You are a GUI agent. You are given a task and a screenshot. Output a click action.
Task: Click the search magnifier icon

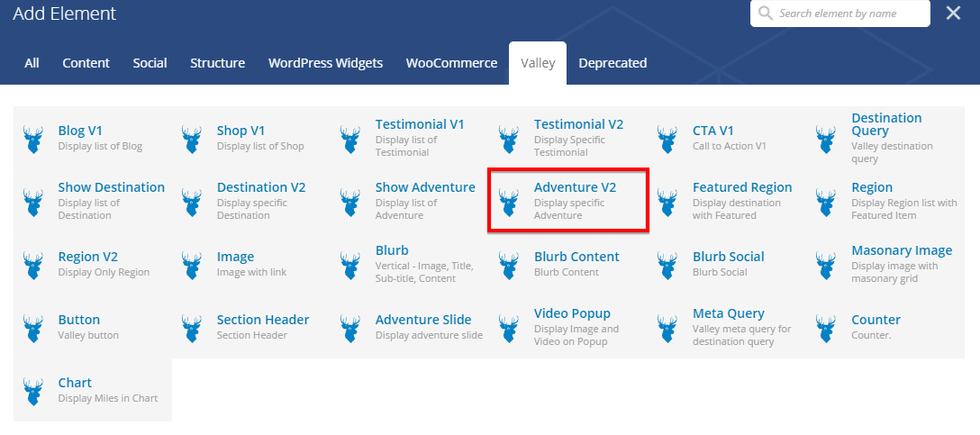[766, 14]
